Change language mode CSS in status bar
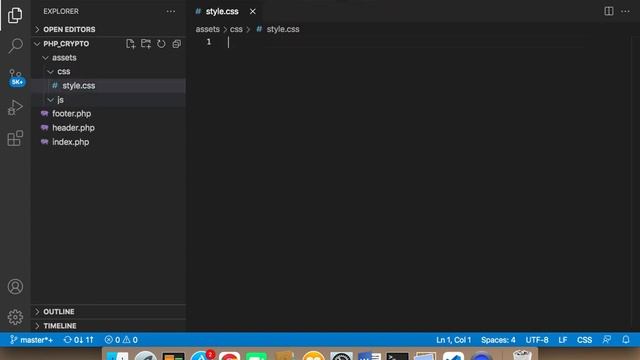640x360 pixels. [x=584, y=340]
